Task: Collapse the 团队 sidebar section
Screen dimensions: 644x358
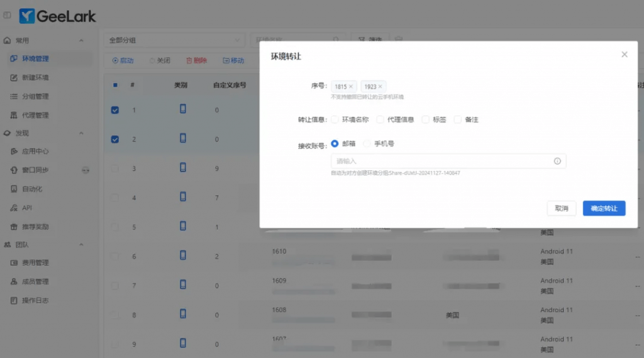Action: click(81, 244)
